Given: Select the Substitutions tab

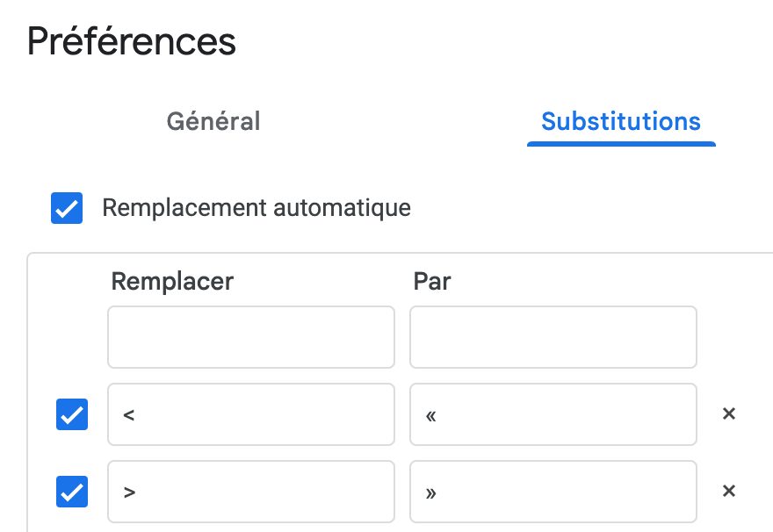Looking at the screenshot, I should [620, 121].
